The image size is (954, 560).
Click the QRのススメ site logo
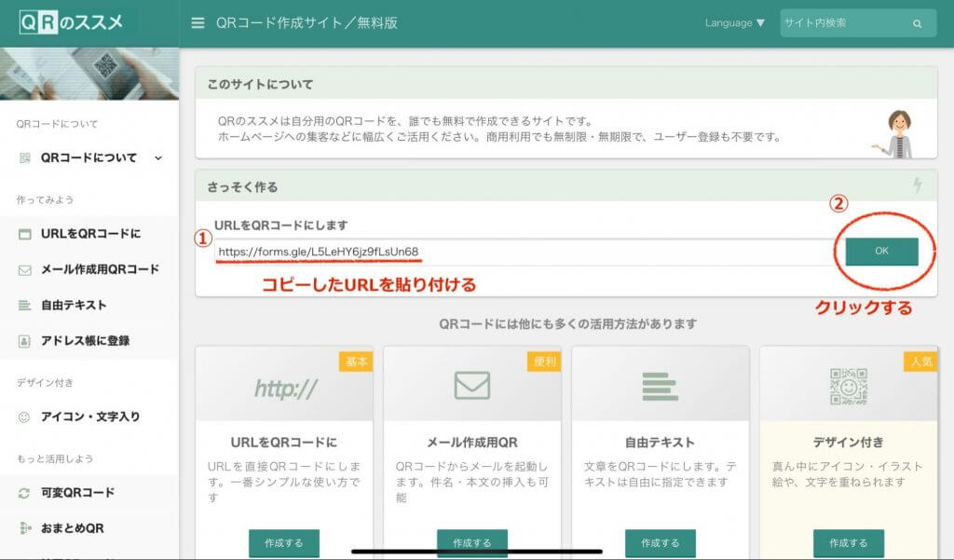point(71,22)
